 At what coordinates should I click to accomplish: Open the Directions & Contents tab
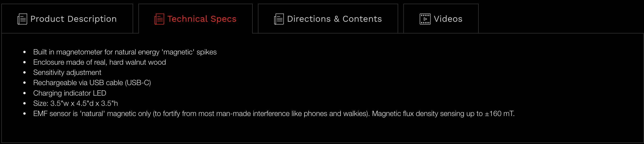334,19
